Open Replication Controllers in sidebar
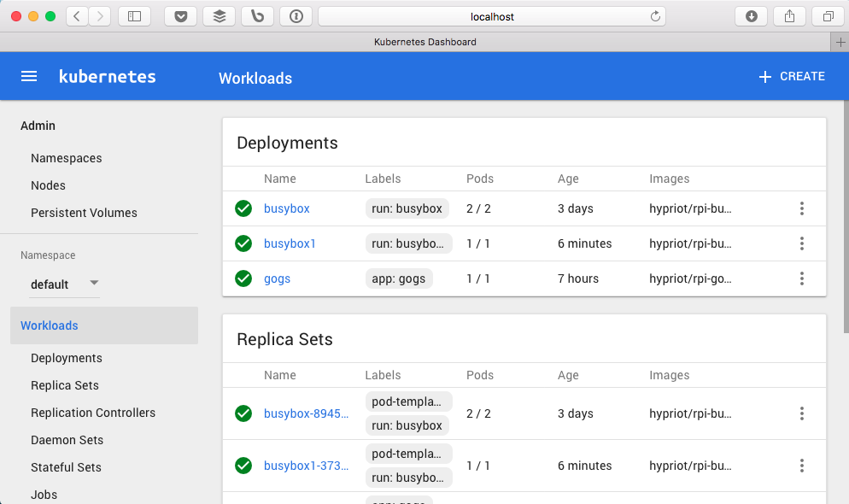The width and height of the screenshot is (849, 504). pyautogui.click(x=93, y=413)
